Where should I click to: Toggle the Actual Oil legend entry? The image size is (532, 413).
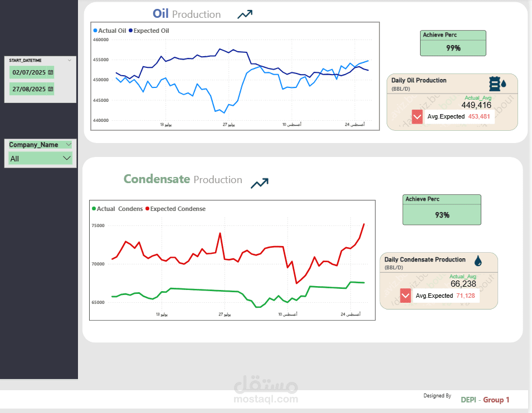click(x=114, y=31)
